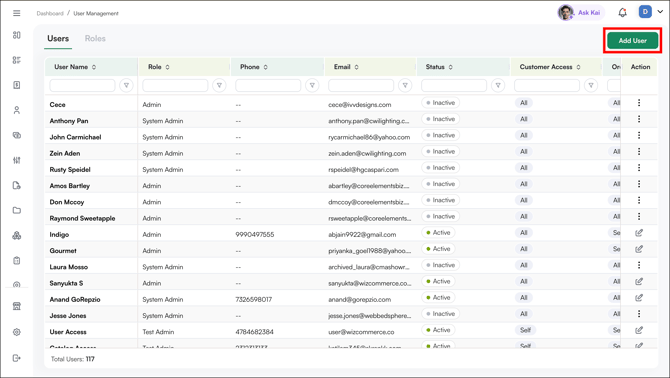Open actions menu for Rusty Speidel
The height and width of the screenshot is (378, 670).
coord(639,168)
